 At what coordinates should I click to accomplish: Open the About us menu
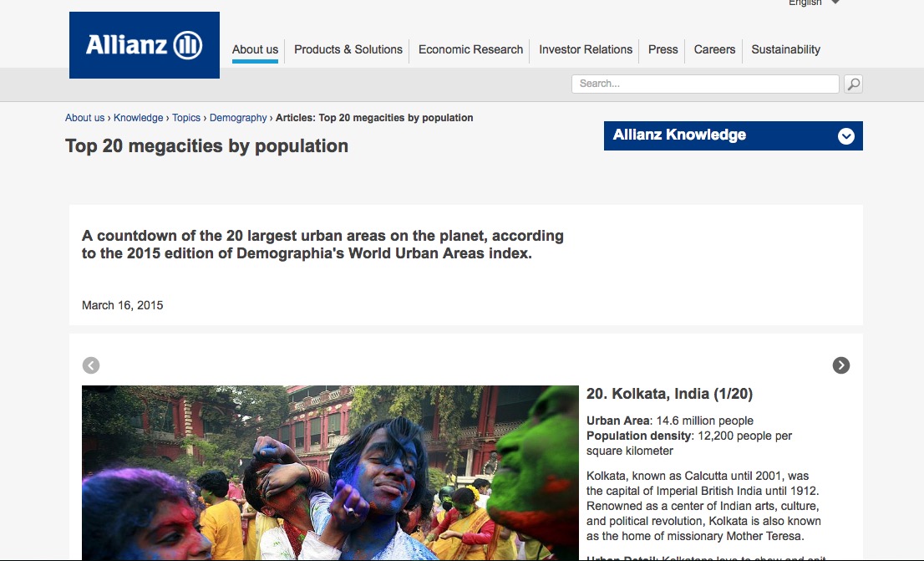click(x=255, y=49)
